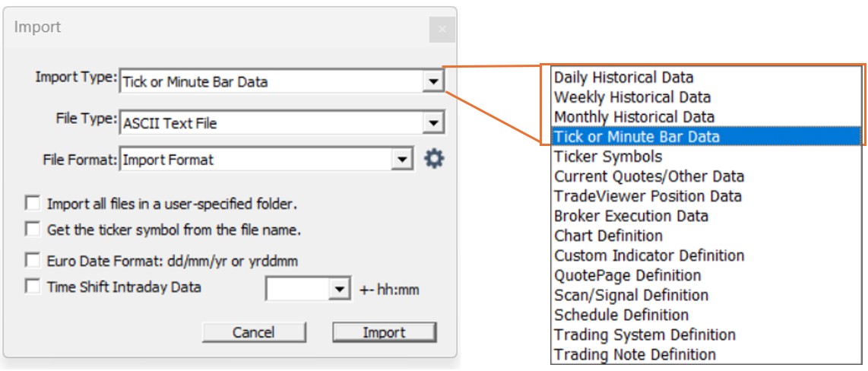Choose Broker Execution Data option
This screenshot has height=371, width=868.
point(631,216)
